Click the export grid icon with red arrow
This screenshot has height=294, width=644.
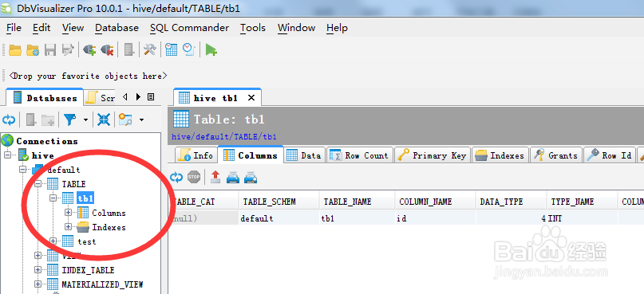pos(215,177)
